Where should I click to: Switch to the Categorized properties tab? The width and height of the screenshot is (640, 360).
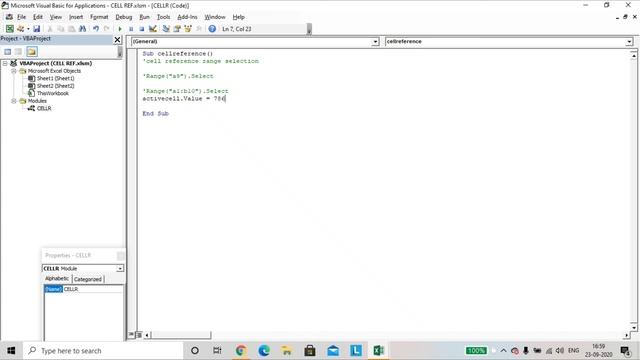88,279
